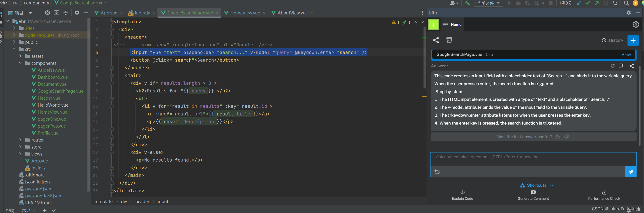The height and width of the screenshot is (213, 644).
Task: Open Profile.vue in project tree
Action: (x=48, y=133)
